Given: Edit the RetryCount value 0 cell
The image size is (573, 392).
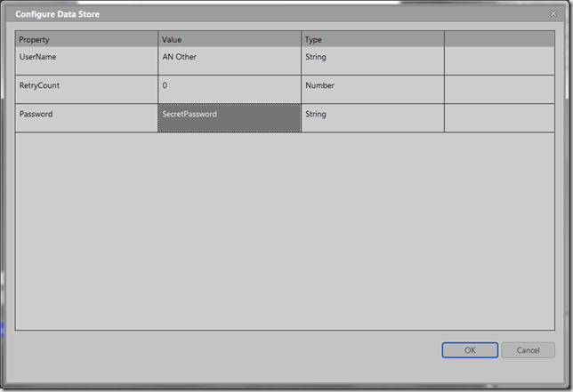Looking at the screenshot, I should point(230,90).
